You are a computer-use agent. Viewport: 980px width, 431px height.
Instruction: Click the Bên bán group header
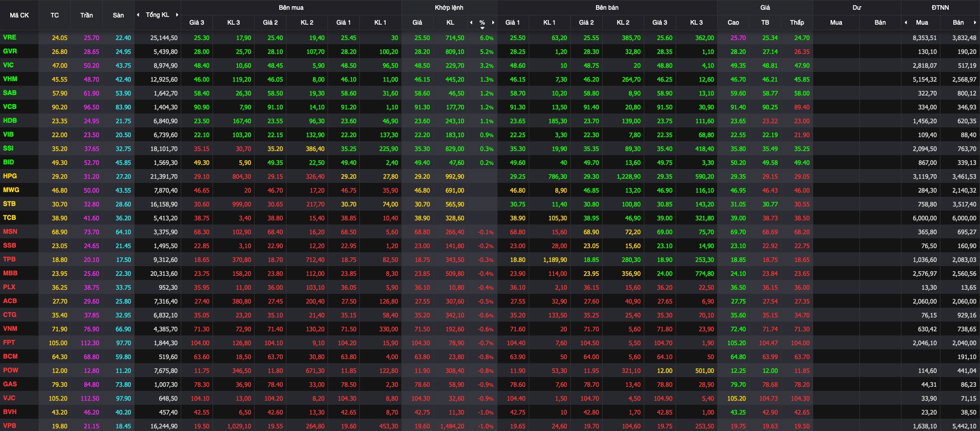[x=607, y=8]
